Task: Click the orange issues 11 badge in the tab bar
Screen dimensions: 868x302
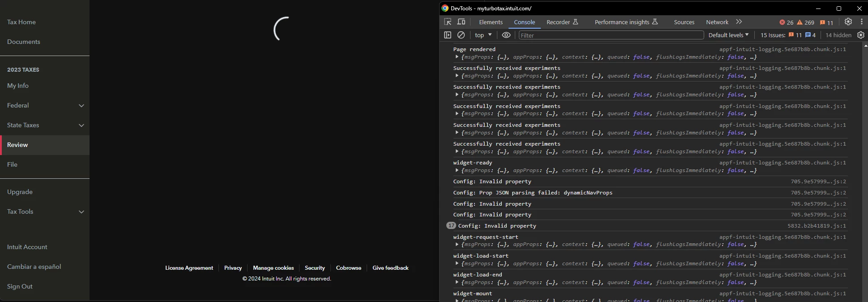Action: tap(827, 22)
